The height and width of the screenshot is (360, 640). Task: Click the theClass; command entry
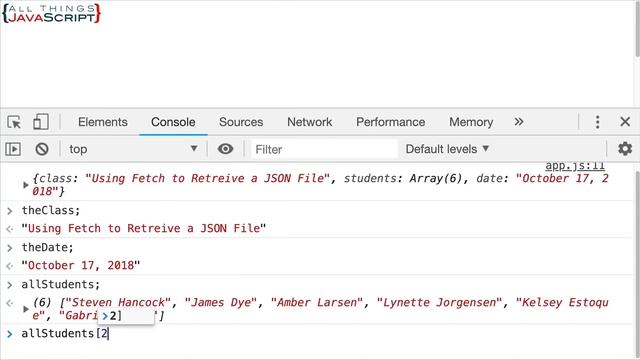tap(51, 210)
